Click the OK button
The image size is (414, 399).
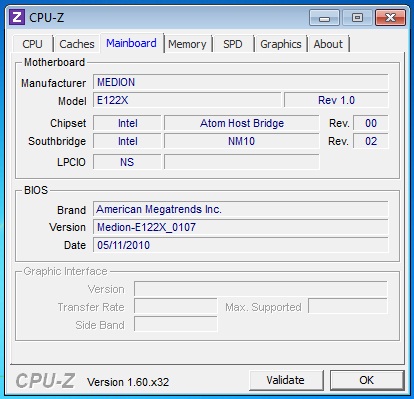tap(367, 380)
